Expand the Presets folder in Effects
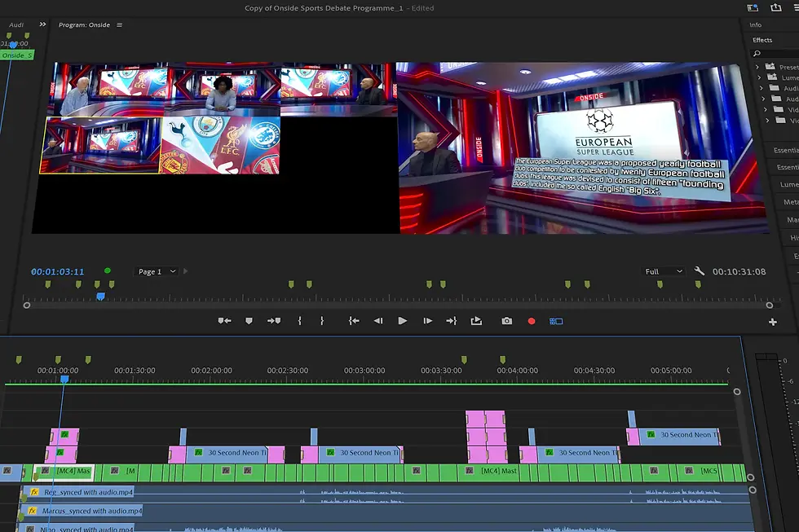The width and height of the screenshot is (799, 532). pos(757,67)
